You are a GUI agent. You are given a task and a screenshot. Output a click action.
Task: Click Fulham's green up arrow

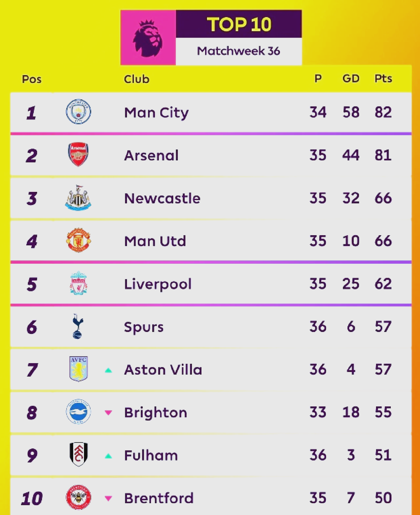click(x=108, y=456)
